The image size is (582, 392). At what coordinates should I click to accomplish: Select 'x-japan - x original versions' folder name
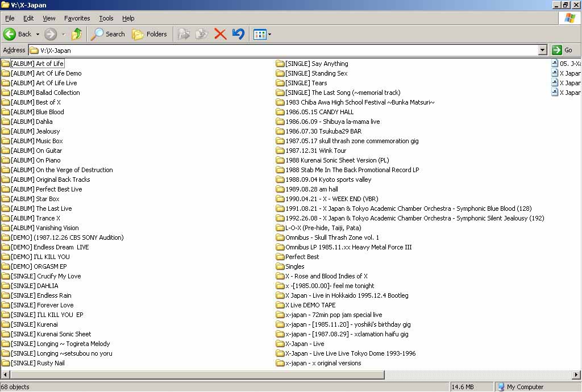click(323, 363)
